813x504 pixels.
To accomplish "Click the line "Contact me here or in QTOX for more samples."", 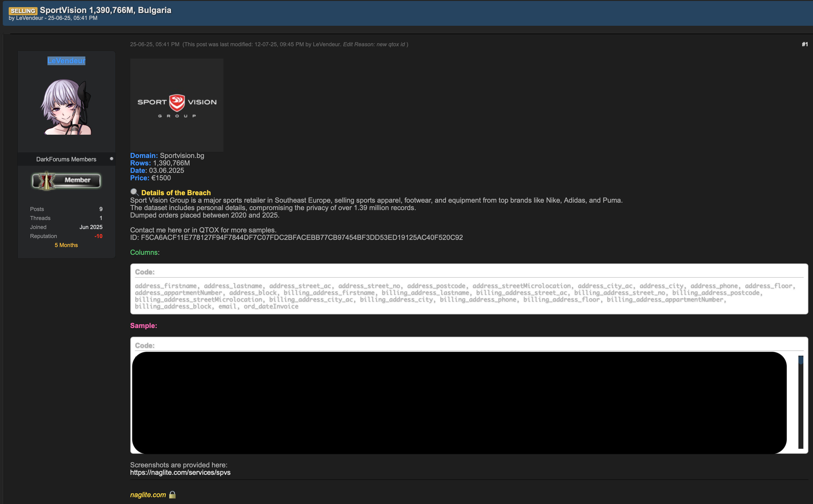I will [x=203, y=230].
